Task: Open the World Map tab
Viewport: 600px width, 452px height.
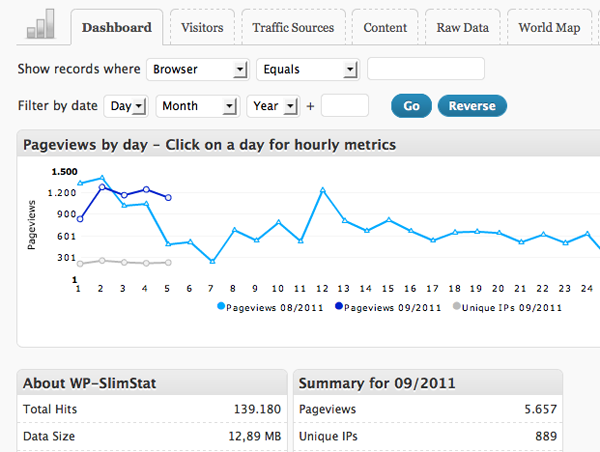Action: (x=549, y=28)
